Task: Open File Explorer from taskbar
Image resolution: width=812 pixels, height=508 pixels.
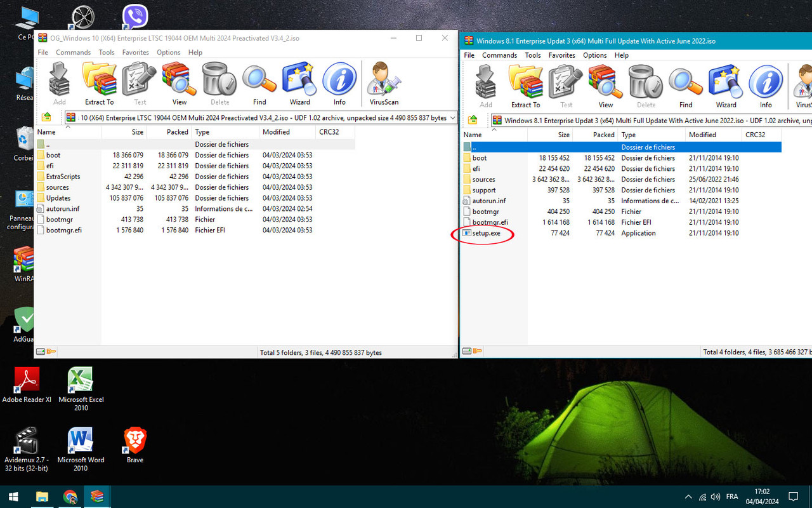Action: click(x=42, y=497)
